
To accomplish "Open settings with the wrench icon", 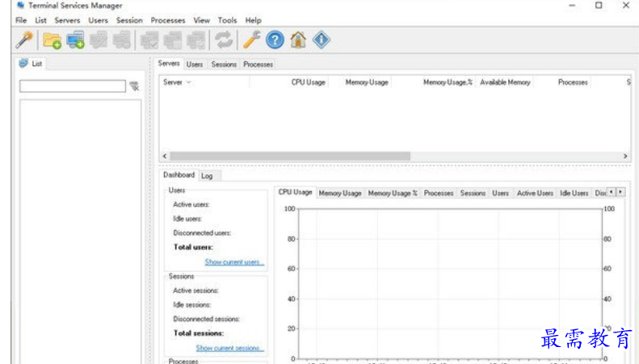I will pyautogui.click(x=252, y=40).
